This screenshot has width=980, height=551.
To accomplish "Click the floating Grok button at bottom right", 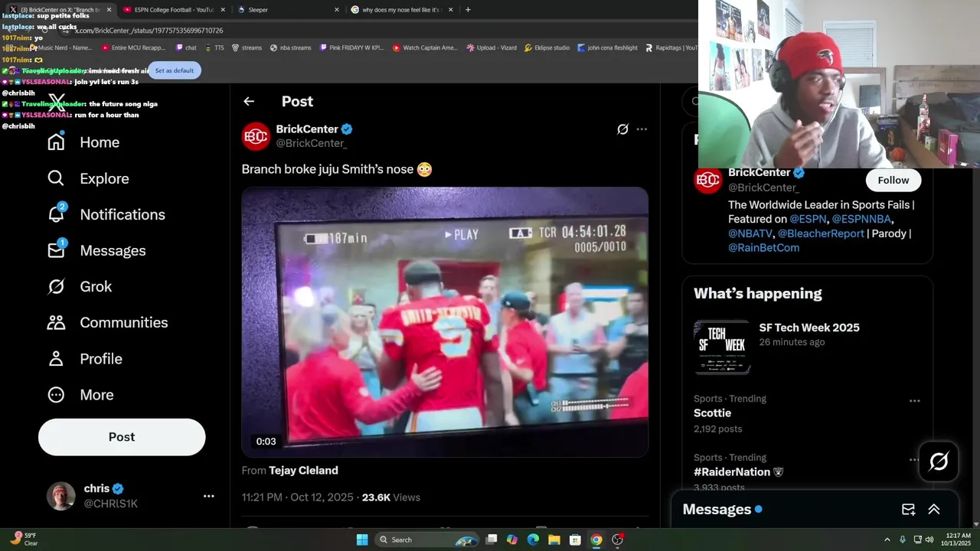I will pyautogui.click(x=939, y=461).
